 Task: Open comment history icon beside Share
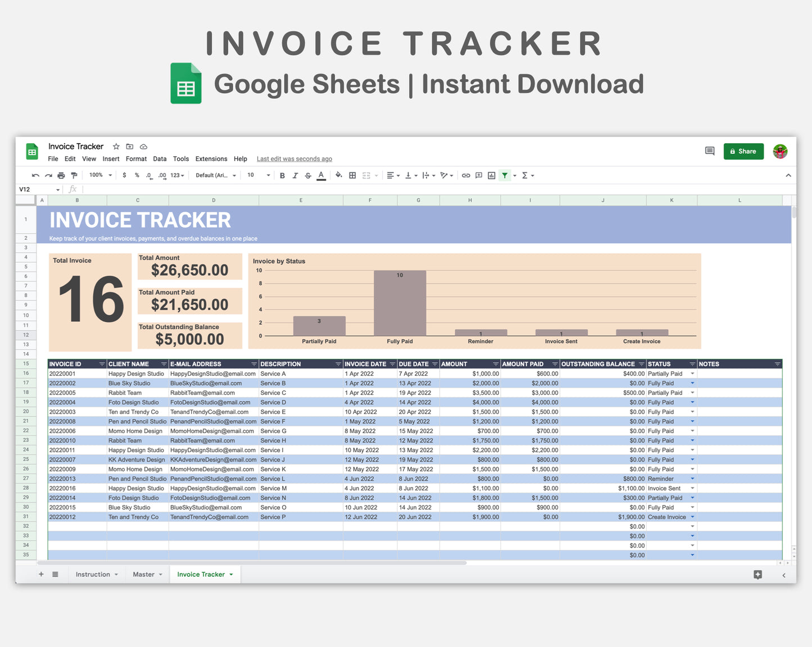coord(710,151)
